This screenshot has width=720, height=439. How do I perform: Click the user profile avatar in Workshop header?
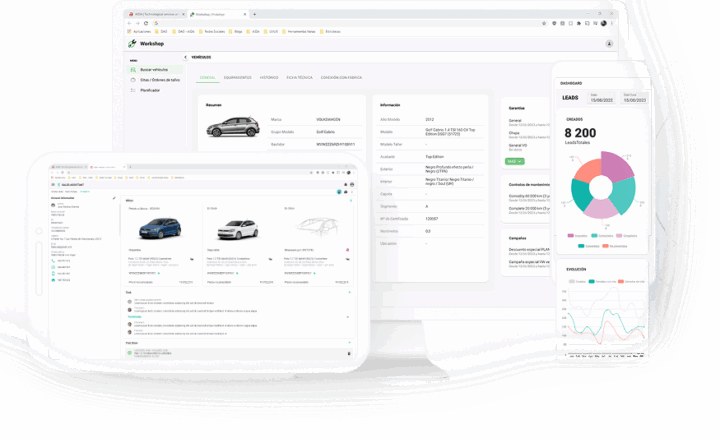609,44
